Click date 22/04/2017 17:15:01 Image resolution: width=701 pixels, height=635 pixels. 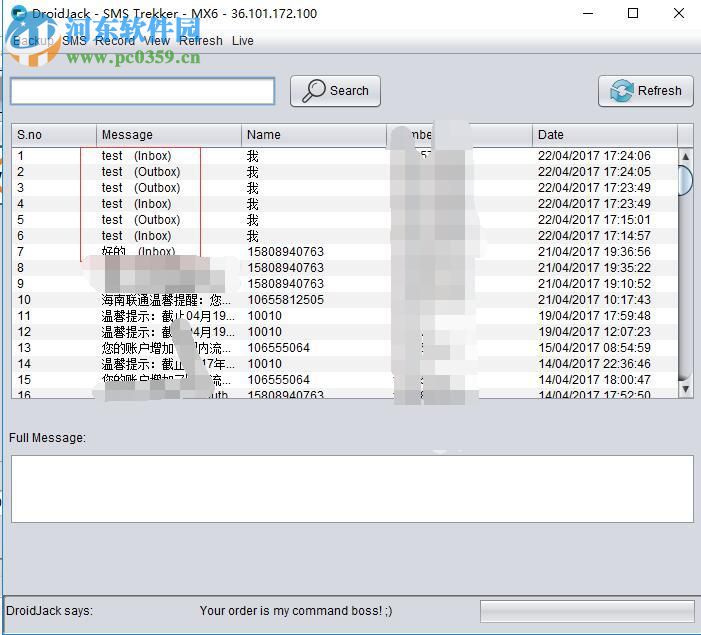click(594, 220)
